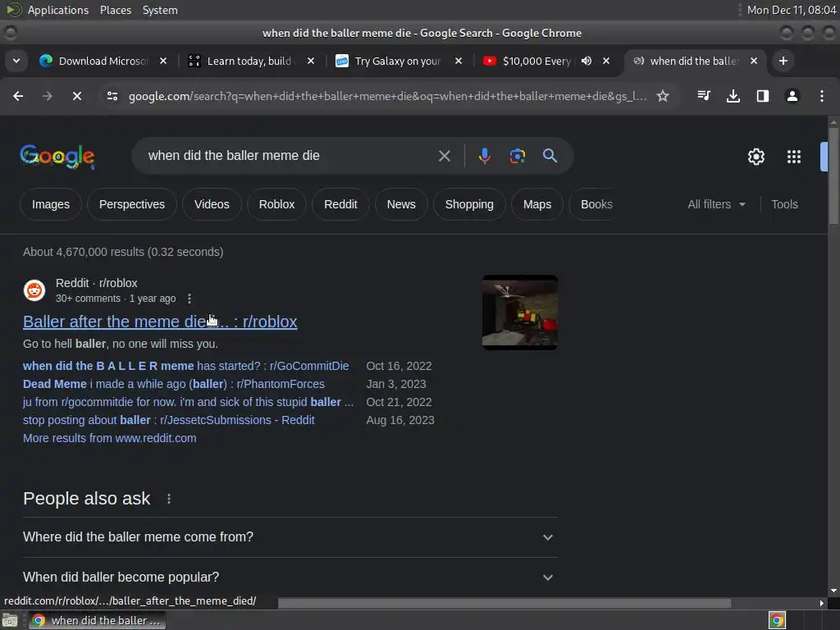Open the Google apps grid
The width and height of the screenshot is (840, 630).
coord(793,157)
